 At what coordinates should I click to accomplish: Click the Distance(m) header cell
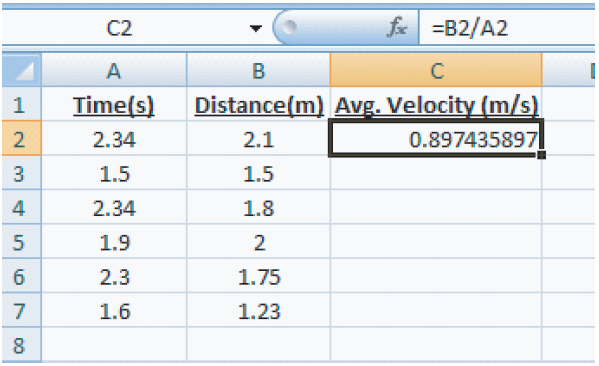[258, 104]
